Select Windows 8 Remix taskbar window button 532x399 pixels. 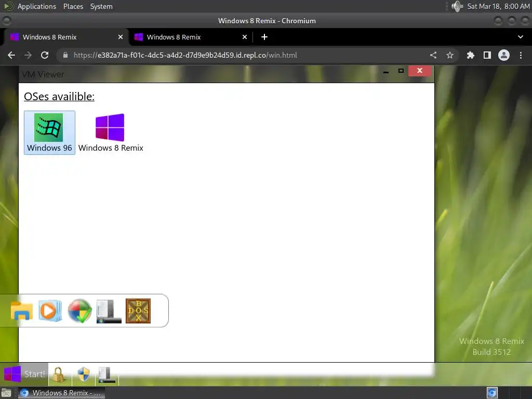point(61,393)
